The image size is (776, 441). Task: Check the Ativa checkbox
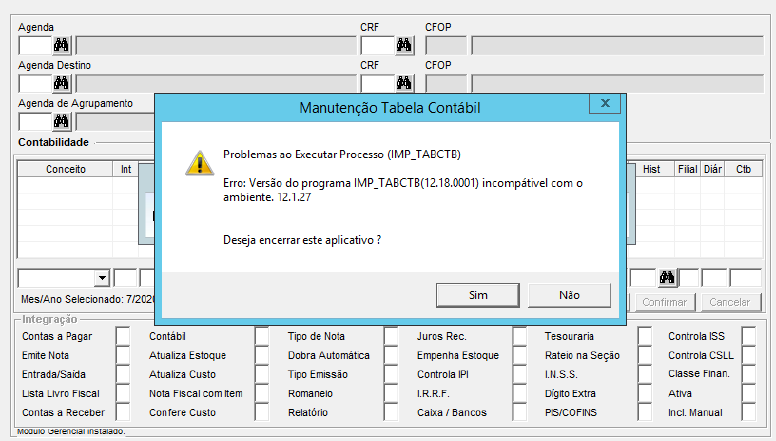(749, 393)
